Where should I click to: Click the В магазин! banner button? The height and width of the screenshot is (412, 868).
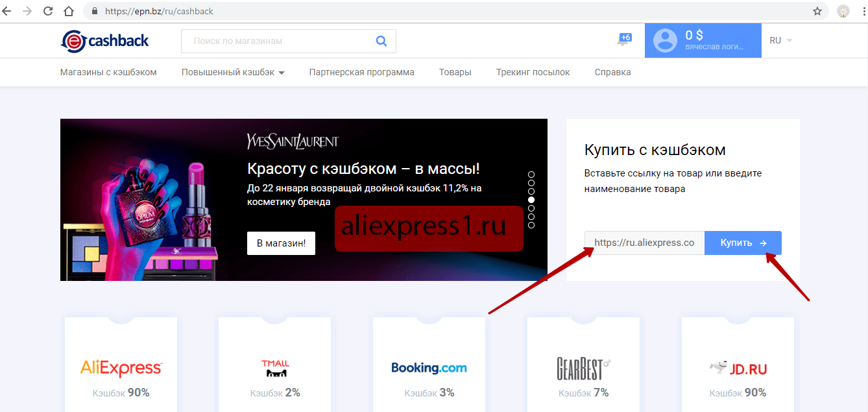coord(281,243)
